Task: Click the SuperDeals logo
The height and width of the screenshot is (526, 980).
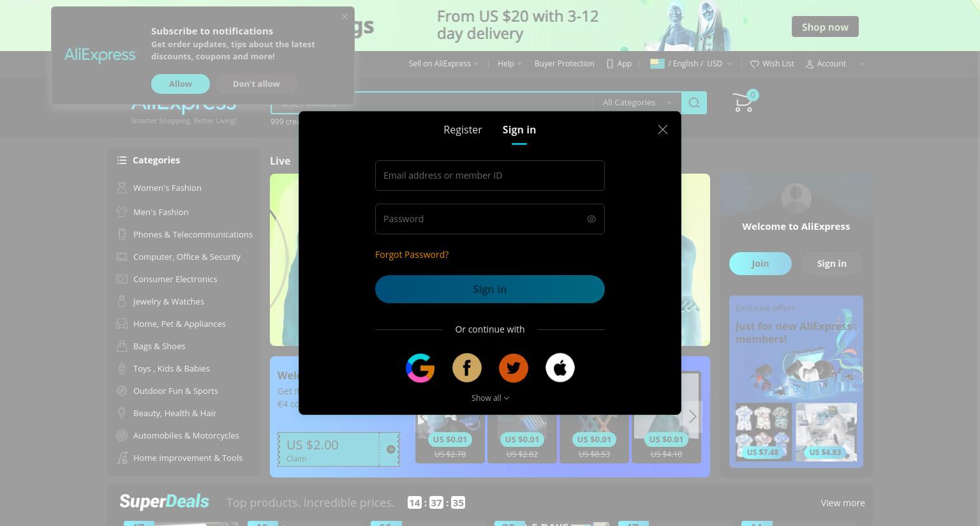Action: coord(164,502)
